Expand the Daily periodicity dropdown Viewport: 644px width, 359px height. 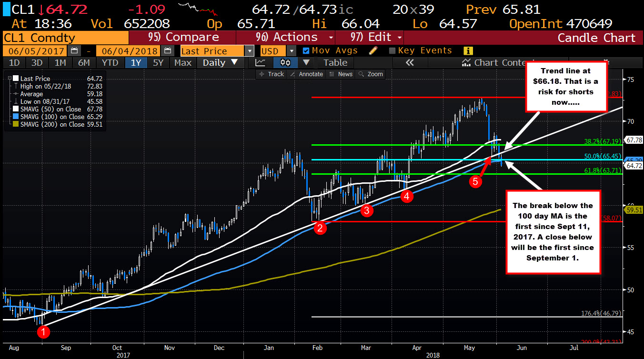221,62
